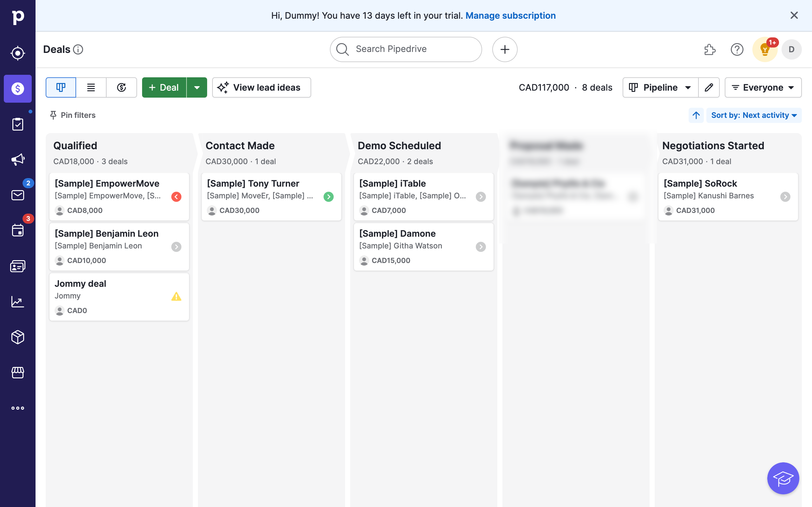Expand the green Deal button arrow
Image resolution: width=812 pixels, height=507 pixels.
197,87
